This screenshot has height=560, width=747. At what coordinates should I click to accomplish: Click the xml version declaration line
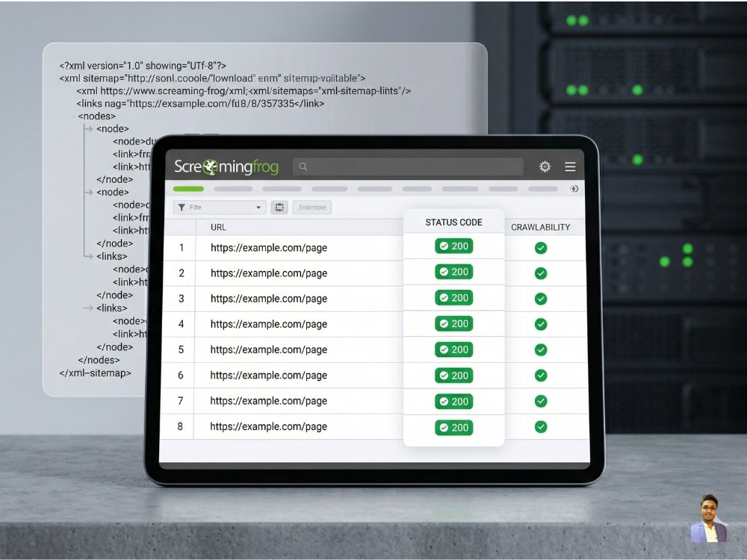click(x=143, y=66)
